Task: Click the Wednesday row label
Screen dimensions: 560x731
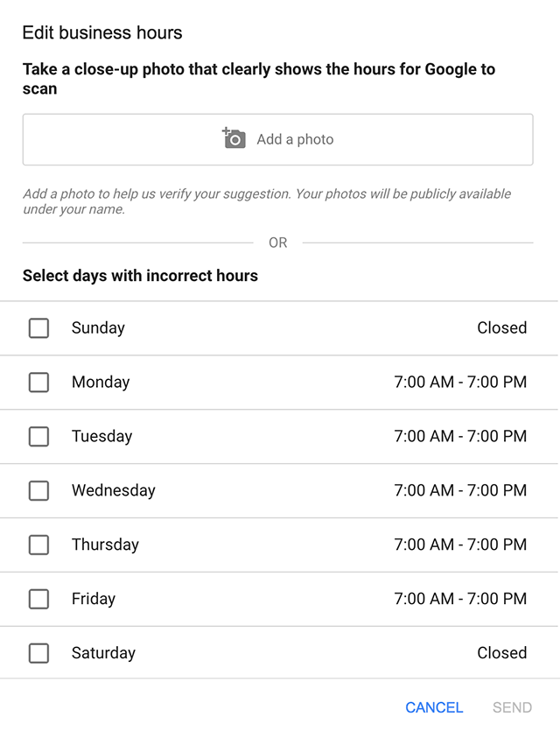Action: (113, 490)
